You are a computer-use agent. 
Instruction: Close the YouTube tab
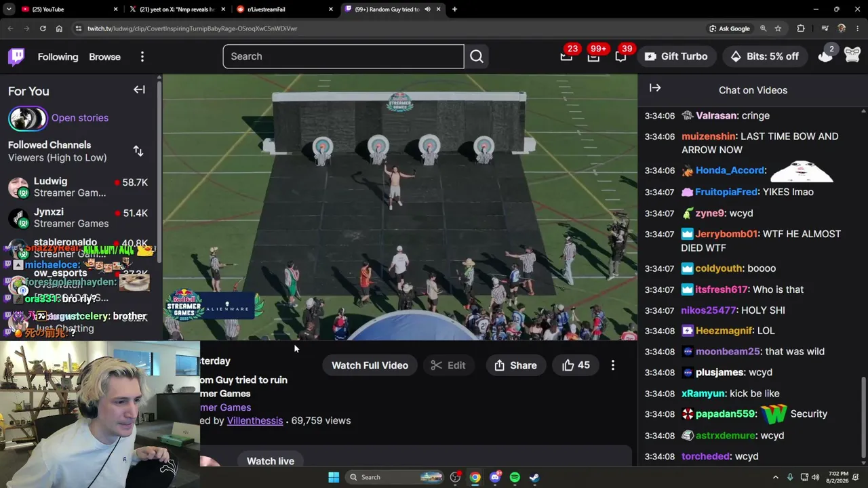click(116, 9)
